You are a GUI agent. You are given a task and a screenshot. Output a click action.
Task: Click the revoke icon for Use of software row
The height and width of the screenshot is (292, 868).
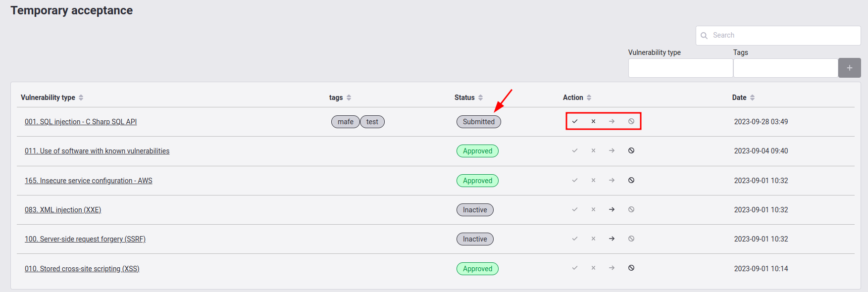(x=631, y=150)
